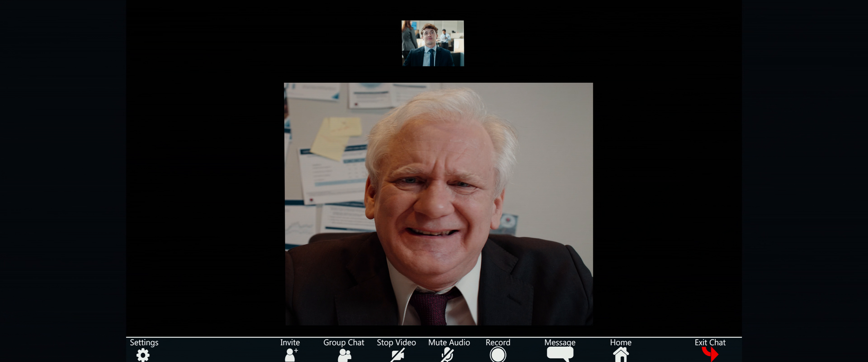
Task: Click the Record text label
Action: [498, 343]
